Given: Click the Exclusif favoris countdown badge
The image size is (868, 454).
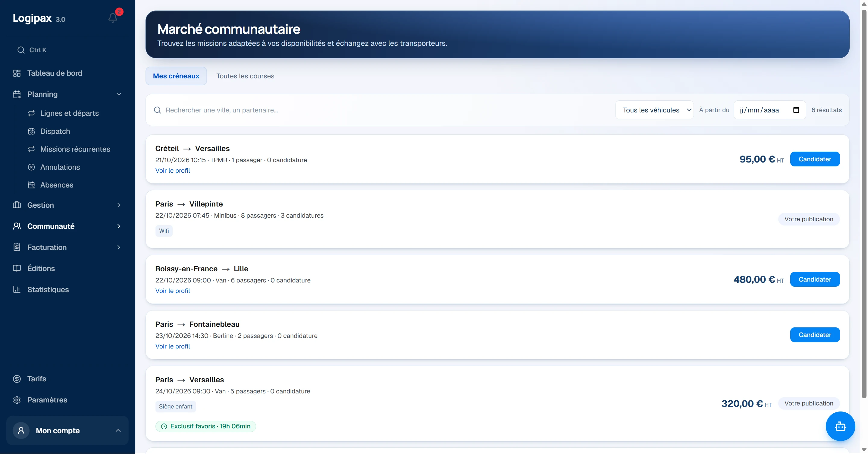Looking at the screenshot, I should pyautogui.click(x=205, y=426).
